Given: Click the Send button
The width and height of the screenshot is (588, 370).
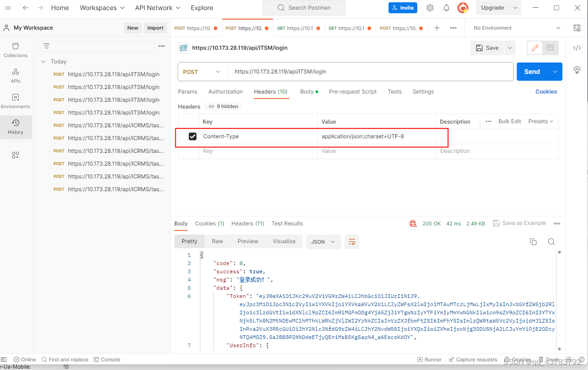Looking at the screenshot, I should [x=531, y=72].
